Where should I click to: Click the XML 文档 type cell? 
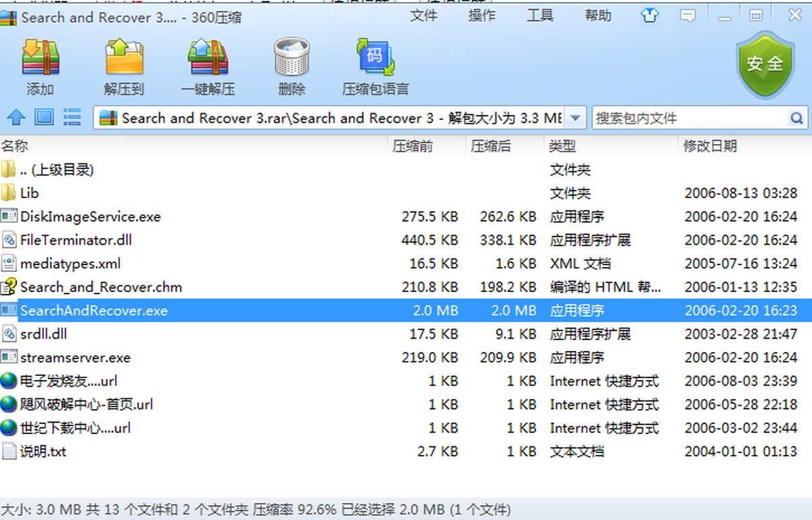click(579, 264)
